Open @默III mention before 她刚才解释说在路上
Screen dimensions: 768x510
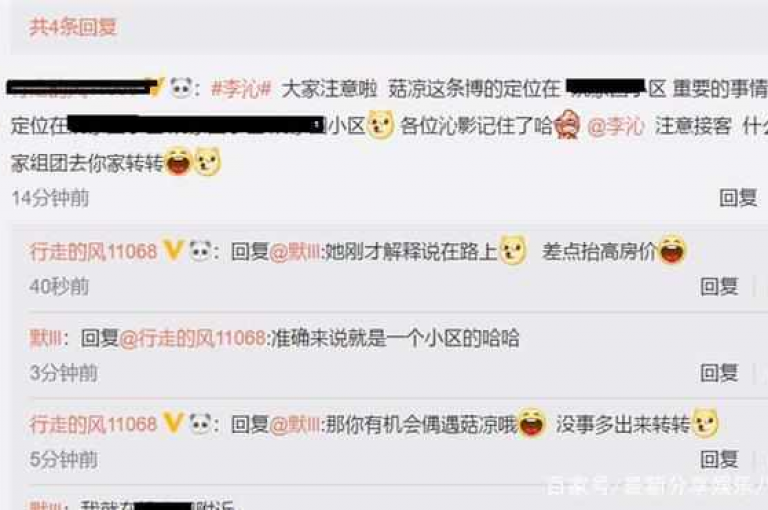point(294,252)
